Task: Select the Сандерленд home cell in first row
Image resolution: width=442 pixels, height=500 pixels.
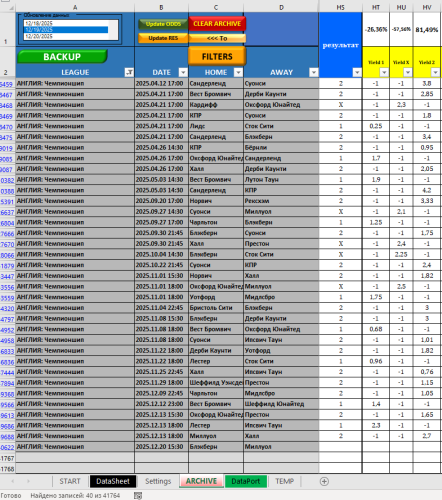Action: click(216, 83)
